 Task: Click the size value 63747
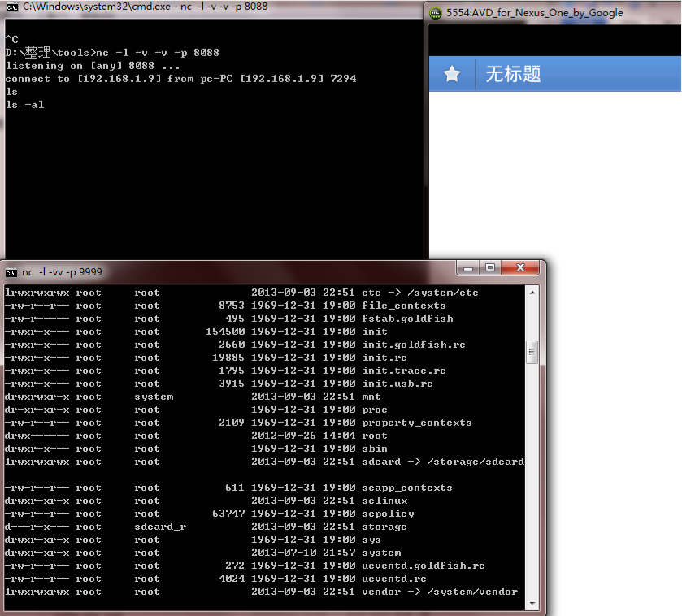pos(228,514)
